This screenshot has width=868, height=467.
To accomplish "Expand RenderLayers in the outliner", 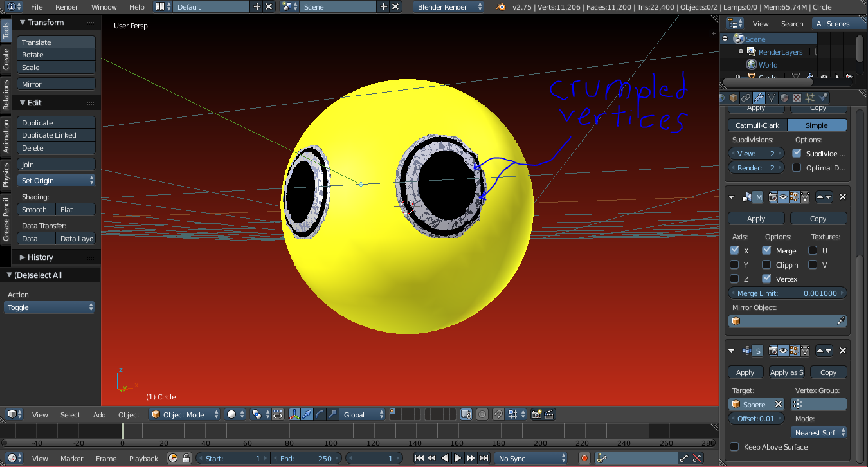I will tap(741, 51).
